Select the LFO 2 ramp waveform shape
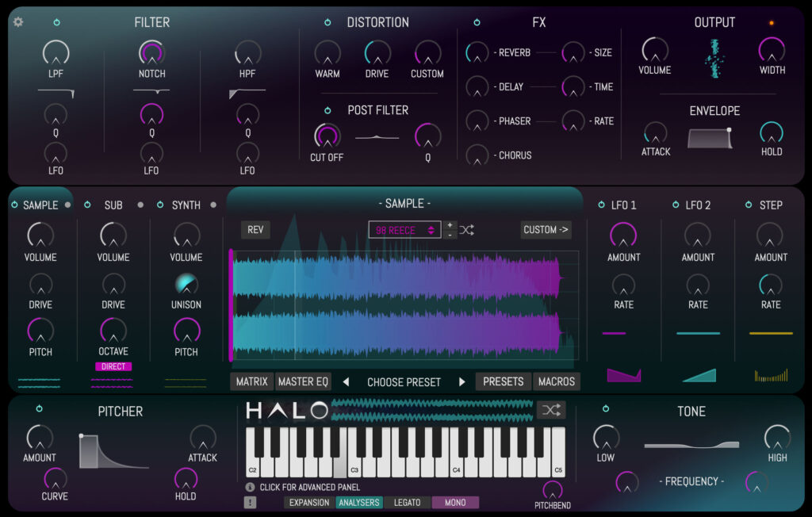This screenshot has width=812, height=517. pos(699,375)
